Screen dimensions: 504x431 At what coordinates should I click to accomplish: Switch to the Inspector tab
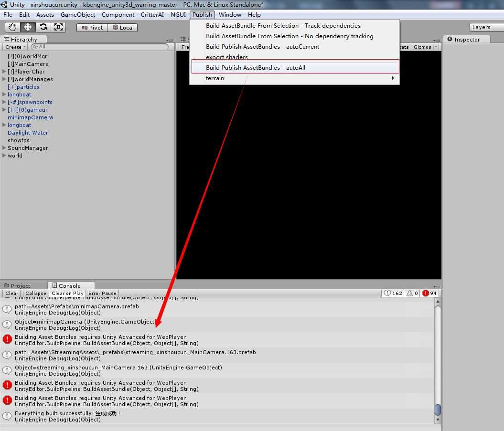click(x=466, y=40)
